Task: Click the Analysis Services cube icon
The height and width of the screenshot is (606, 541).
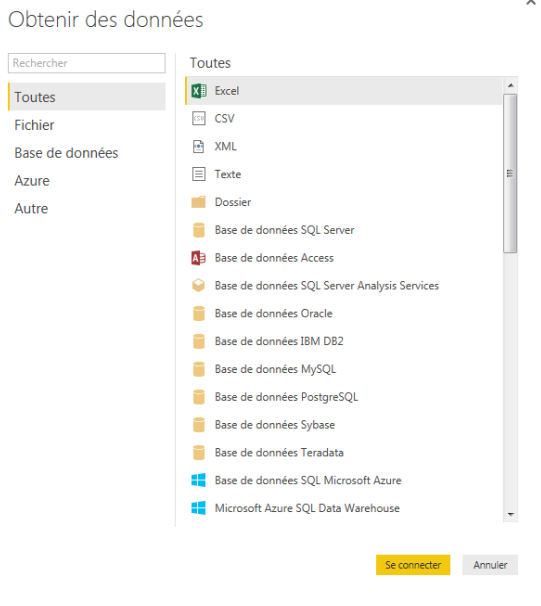Action: tap(199, 286)
